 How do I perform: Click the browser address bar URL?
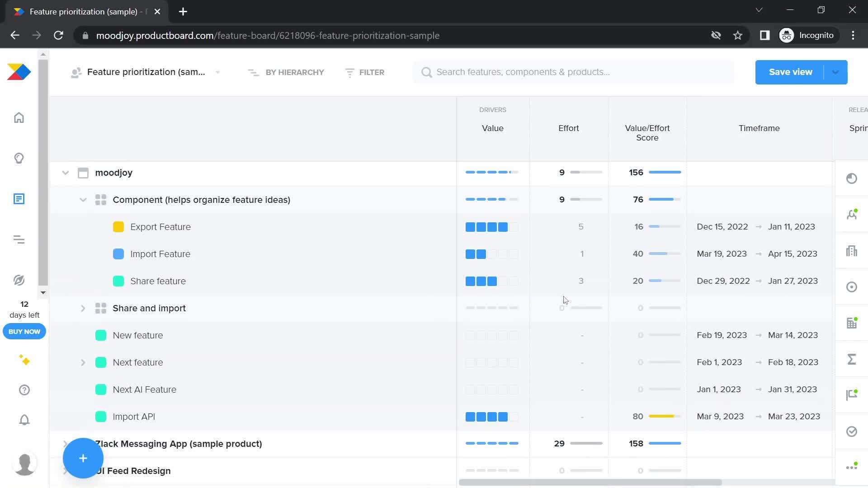[268, 35]
